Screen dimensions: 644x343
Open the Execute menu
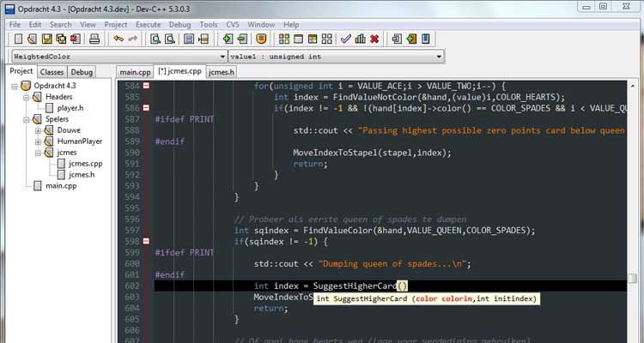tap(149, 25)
